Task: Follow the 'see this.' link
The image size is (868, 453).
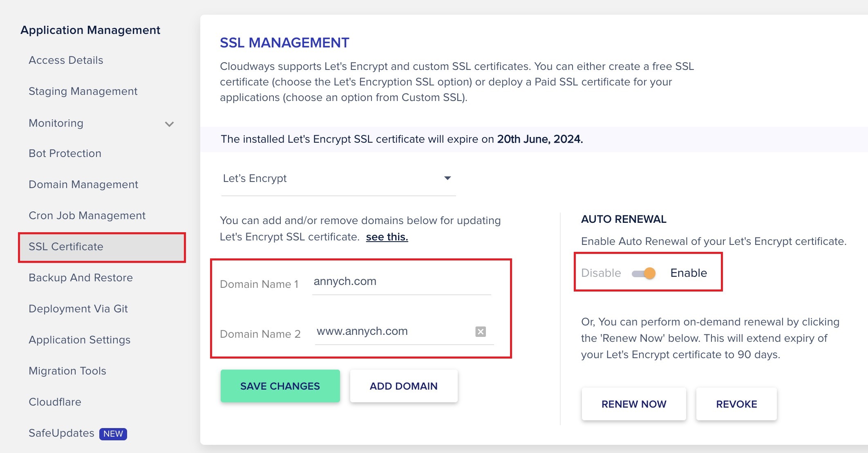Action: [387, 237]
